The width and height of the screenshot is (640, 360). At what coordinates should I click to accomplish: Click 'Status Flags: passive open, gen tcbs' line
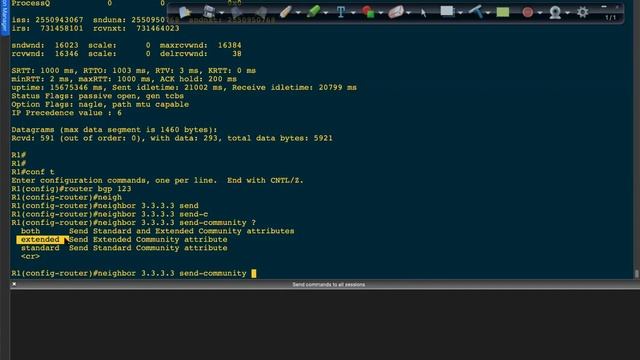[98, 96]
